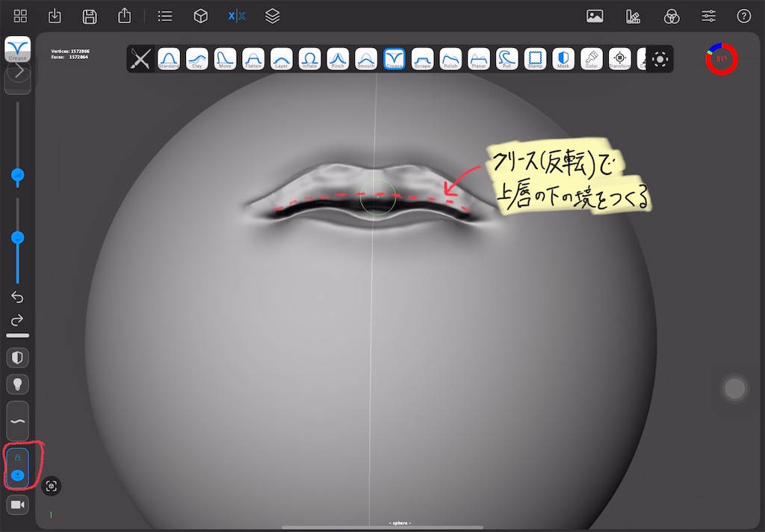Select the Transform tool
This screenshot has width=765, height=532.
pyautogui.click(x=619, y=58)
